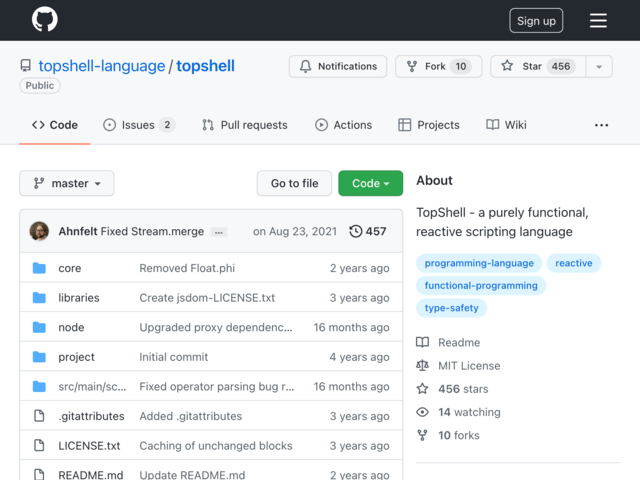The image size is (640, 480).
Task: Switch to the Pull requests tab
Action: [x=245, y=125]
